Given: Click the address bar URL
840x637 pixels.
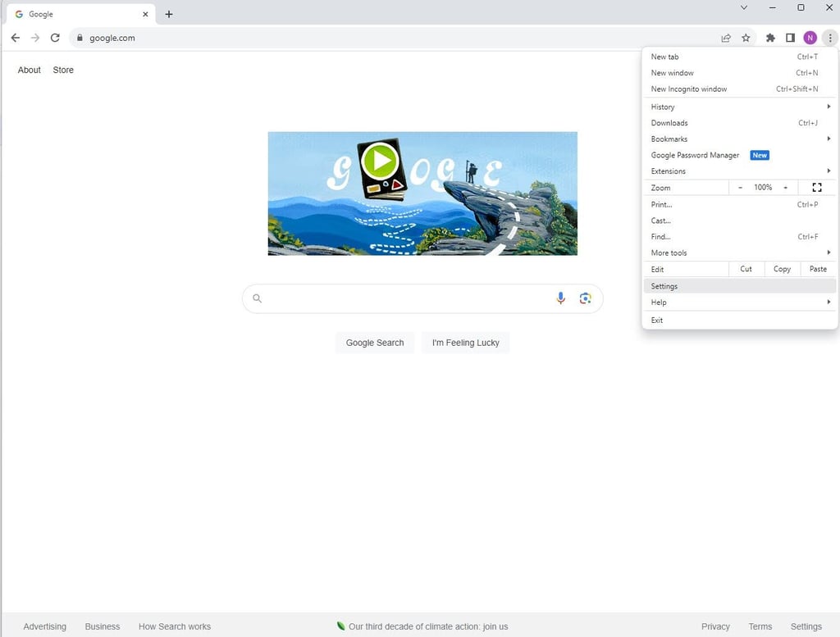Looking at the screenshot, I should click(112, 38).
